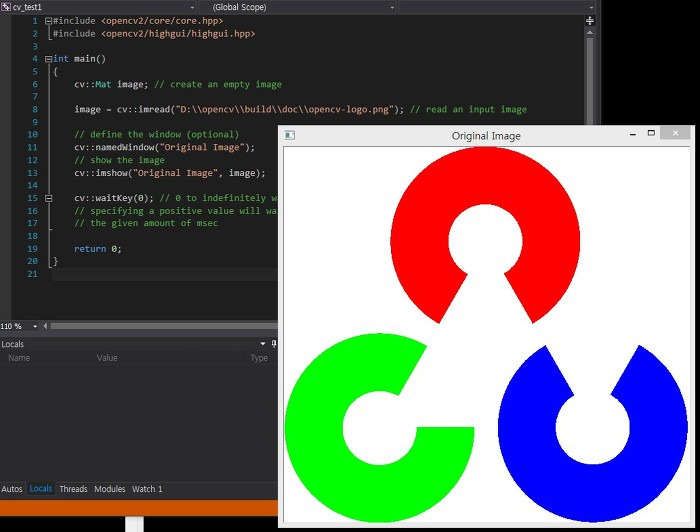Screen dimensions: 700x532
Task: Click the '<opencv2/highgui/highgui.hpp>' include text
Action: tap(178, 34)
